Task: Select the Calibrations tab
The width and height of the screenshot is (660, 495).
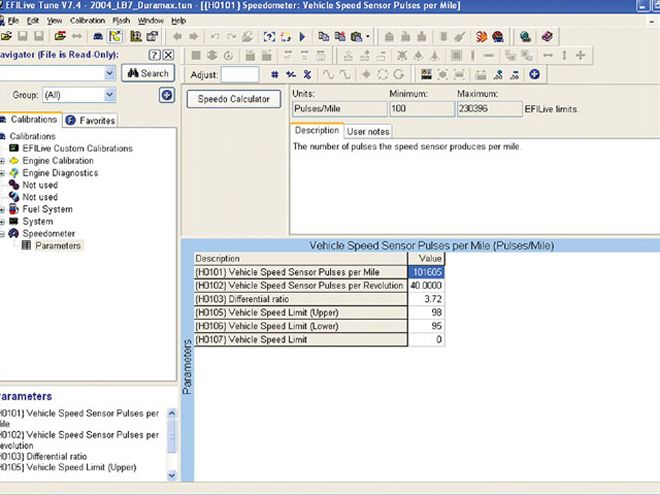Action: 30,120
